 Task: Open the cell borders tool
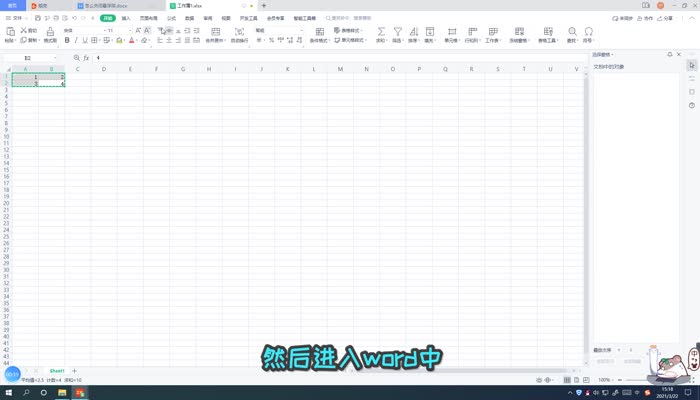point(94,40)
